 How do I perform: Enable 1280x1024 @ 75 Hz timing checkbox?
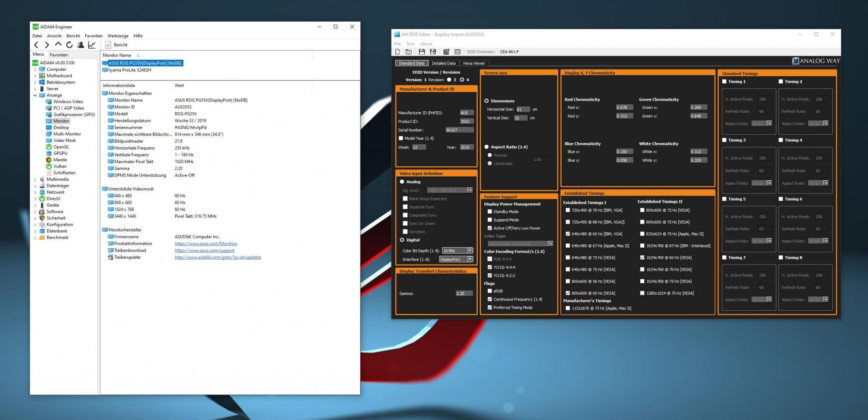click(x=643, y=293)
